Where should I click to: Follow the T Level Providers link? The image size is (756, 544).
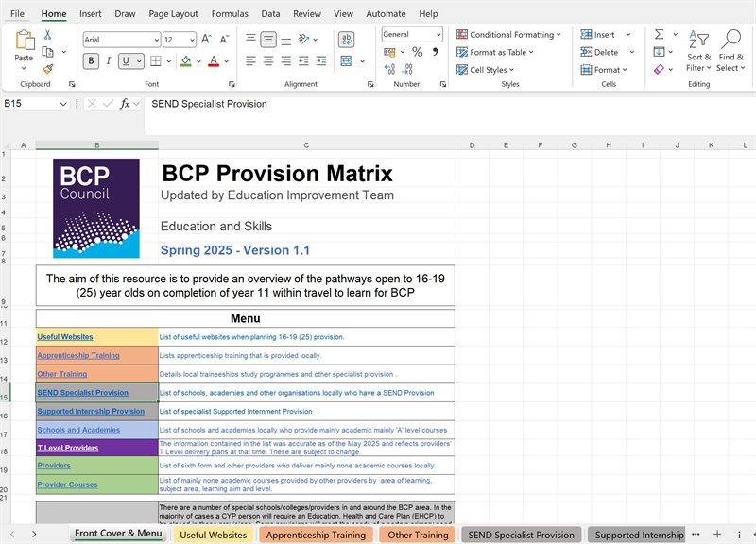[x=67, y=448]
